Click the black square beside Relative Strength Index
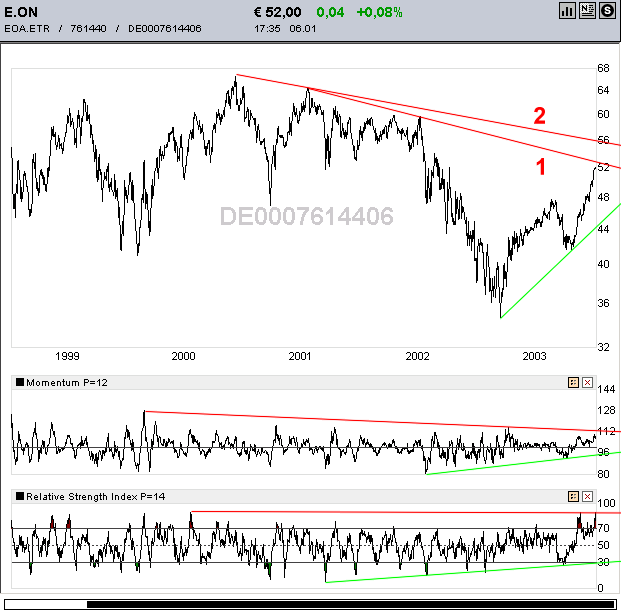Screen dimensions: 621x613 20,496
